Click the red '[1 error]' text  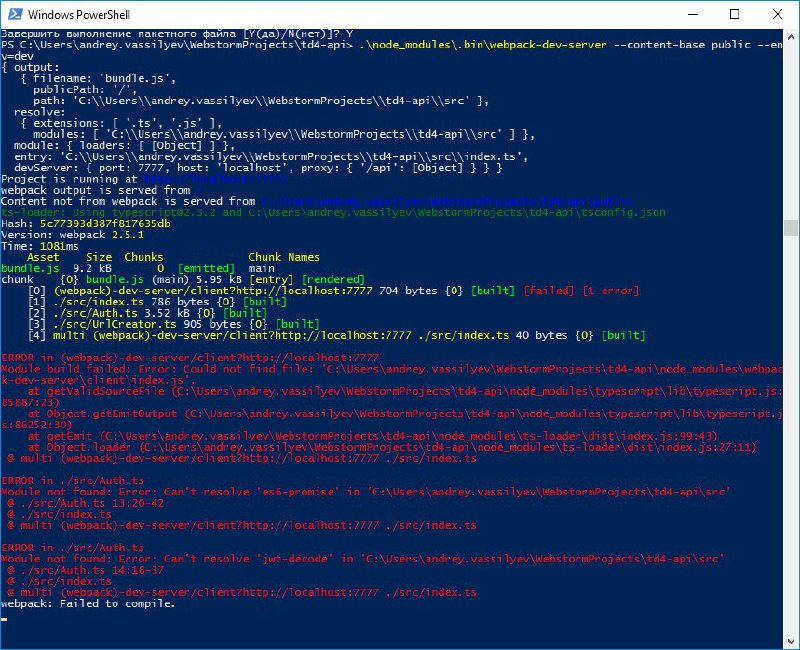click(610, 291)
